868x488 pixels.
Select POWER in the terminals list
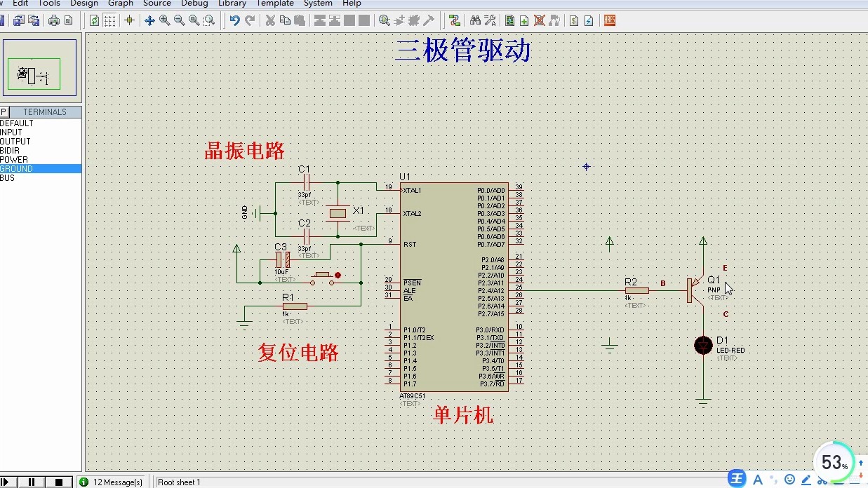(41, 160)
